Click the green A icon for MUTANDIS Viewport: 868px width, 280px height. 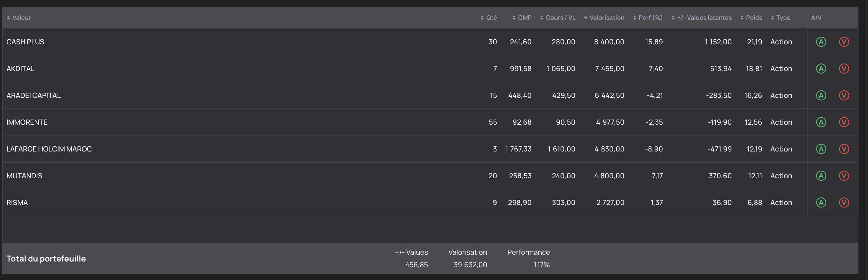point(821,176)
